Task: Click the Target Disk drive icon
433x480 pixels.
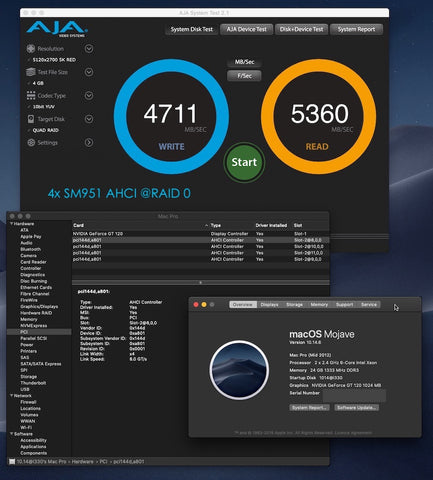Action: click(x=31, y=119)
